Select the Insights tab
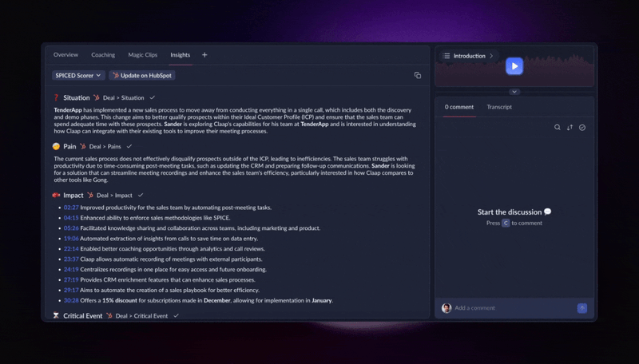Image resolution: width=639 pixels, height=364 pixels. coord(181,54)
